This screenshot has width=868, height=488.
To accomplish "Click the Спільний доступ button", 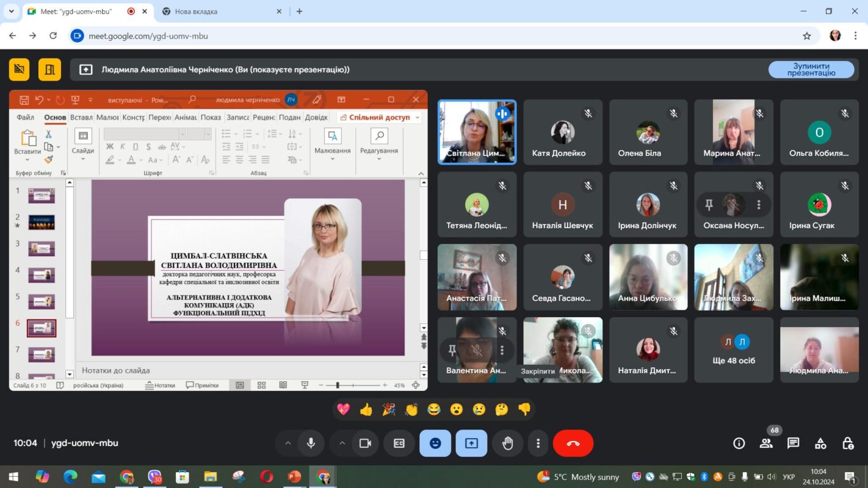I will coord(379,118).
